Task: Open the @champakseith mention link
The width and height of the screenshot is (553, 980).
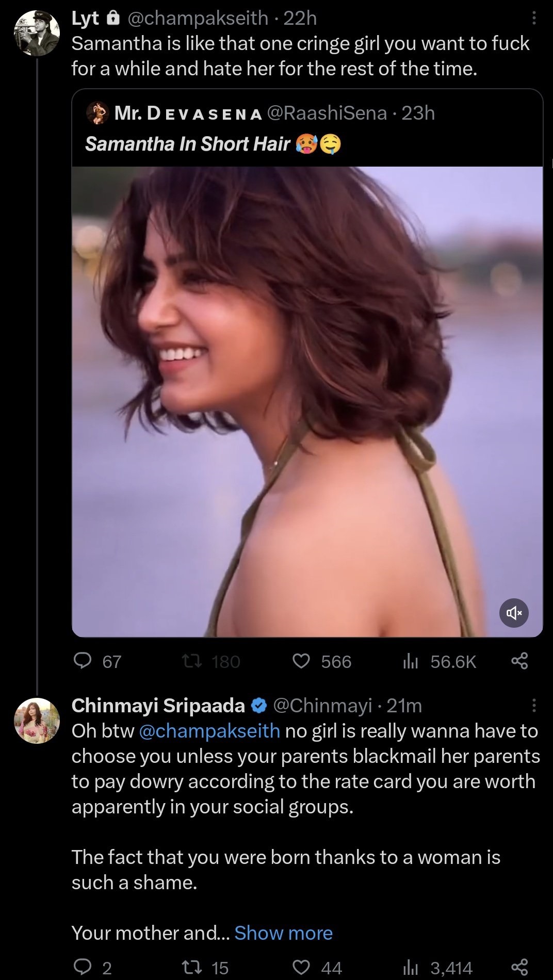Action: [209, 731]
